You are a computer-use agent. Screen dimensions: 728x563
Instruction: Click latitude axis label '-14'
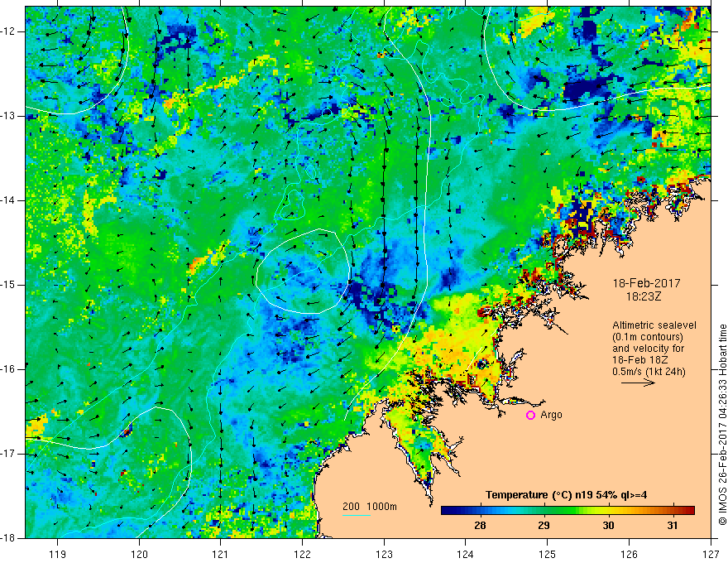click(x=8, y=200)
